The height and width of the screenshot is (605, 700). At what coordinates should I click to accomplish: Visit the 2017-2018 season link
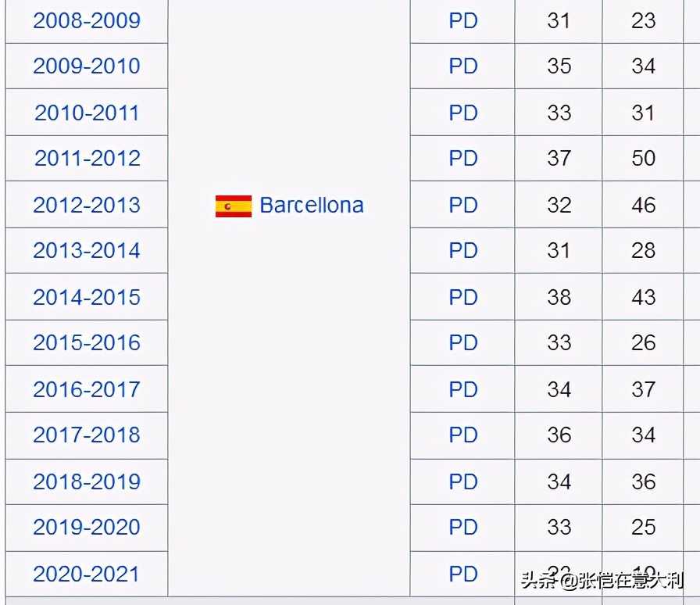click(87, 435)
